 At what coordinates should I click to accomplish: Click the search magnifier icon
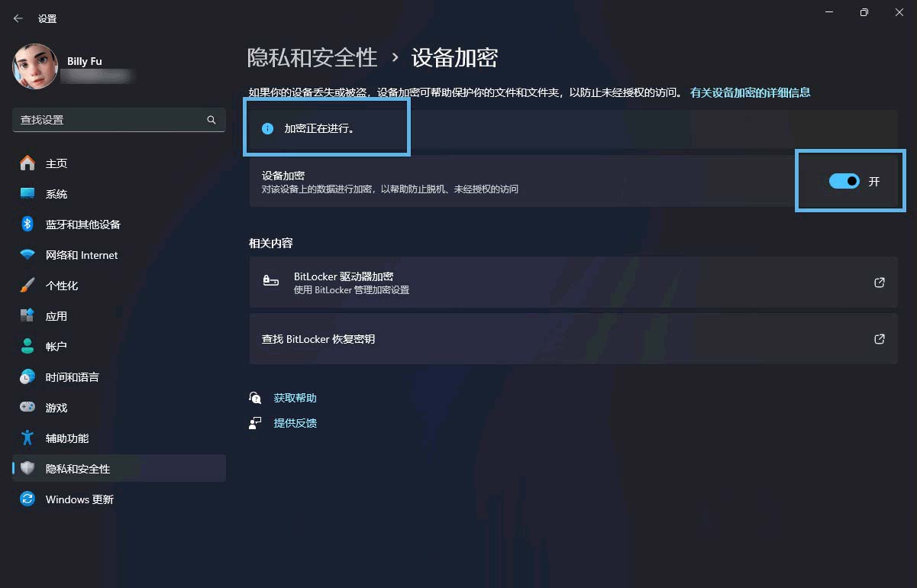(x=211, y=120)
